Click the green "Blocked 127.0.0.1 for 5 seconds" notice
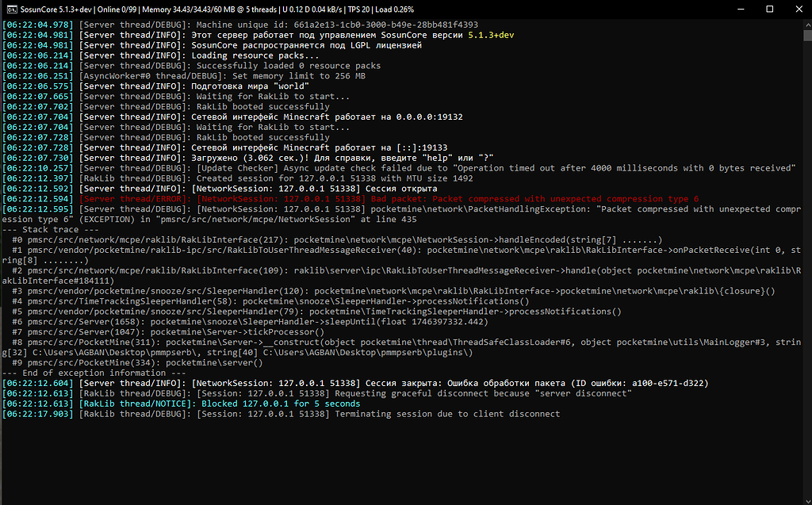Image resolution: width=812 pixels, height=505 pixels. pyautogui.click(x=280, y=404)
